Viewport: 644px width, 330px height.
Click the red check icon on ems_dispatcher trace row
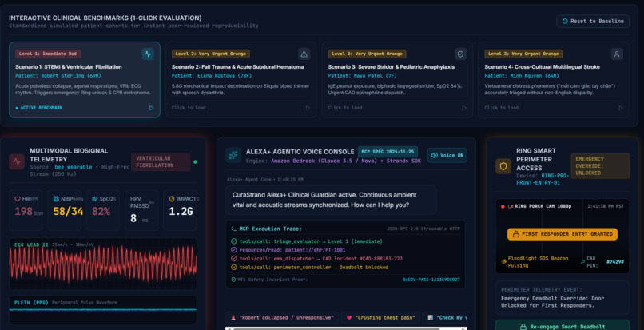(x=233, y=259)
